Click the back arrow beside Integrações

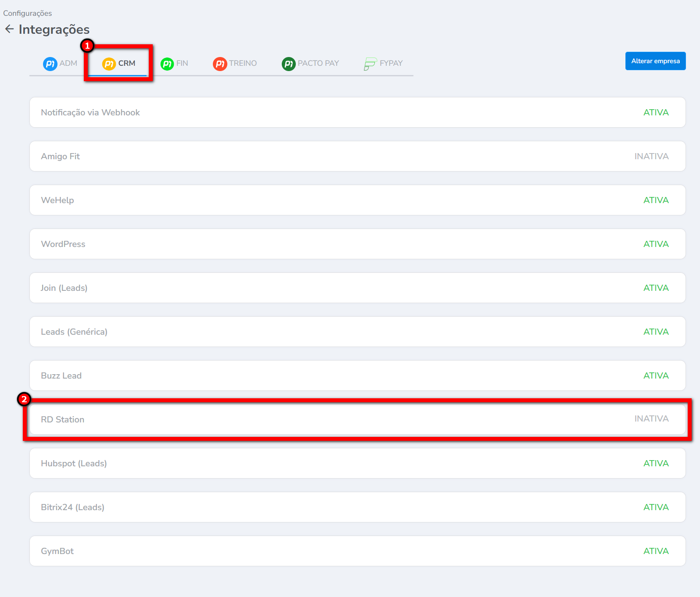(9, 29)
